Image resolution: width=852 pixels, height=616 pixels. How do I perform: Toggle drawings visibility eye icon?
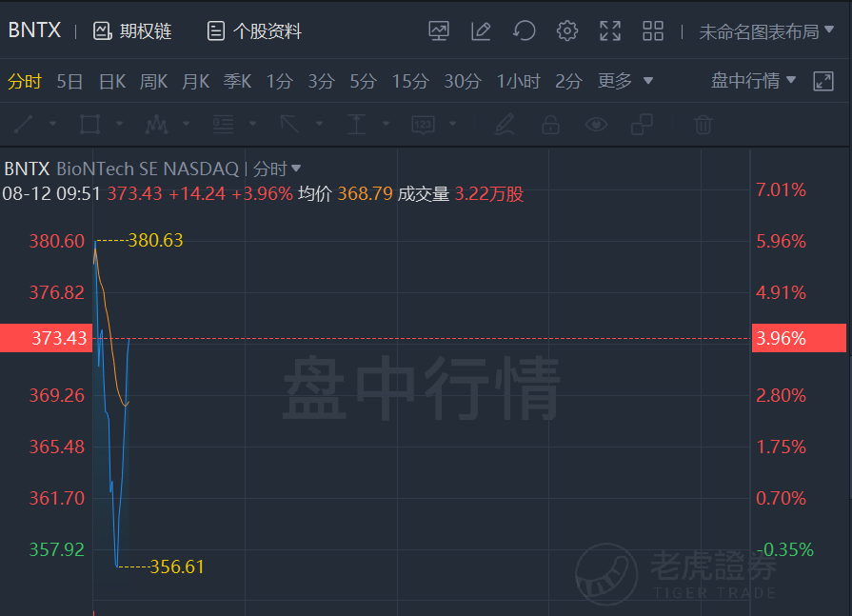[596, 125]
